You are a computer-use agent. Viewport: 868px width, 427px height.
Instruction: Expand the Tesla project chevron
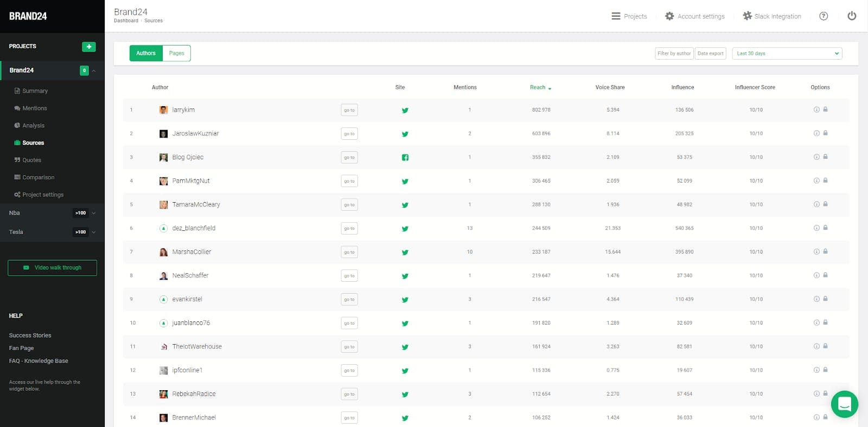94,232
